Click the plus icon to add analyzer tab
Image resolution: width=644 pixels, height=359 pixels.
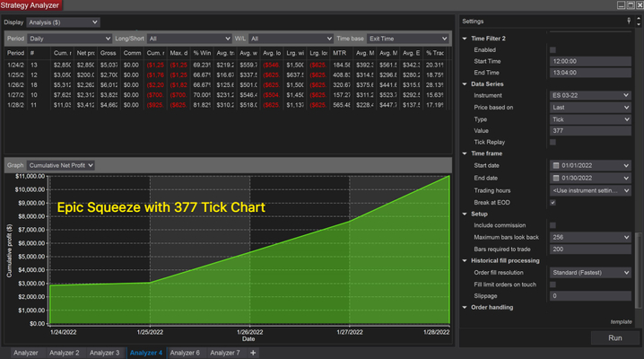[253, 353]
